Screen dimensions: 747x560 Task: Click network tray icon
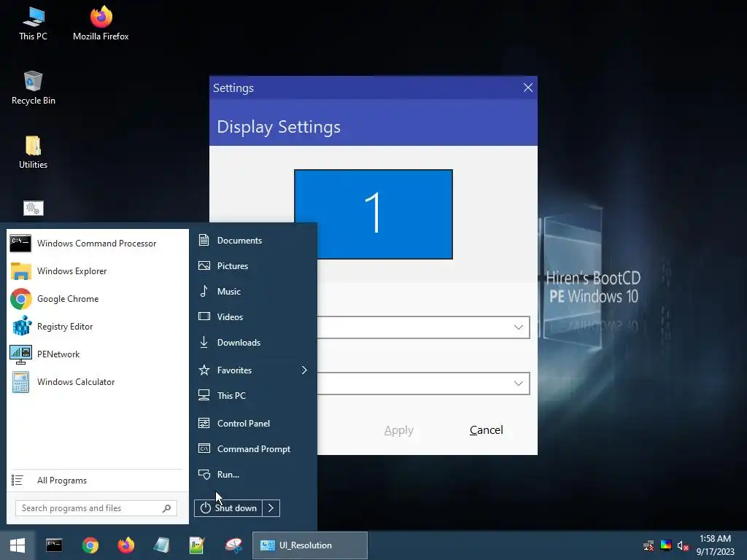tap(649, 545)
